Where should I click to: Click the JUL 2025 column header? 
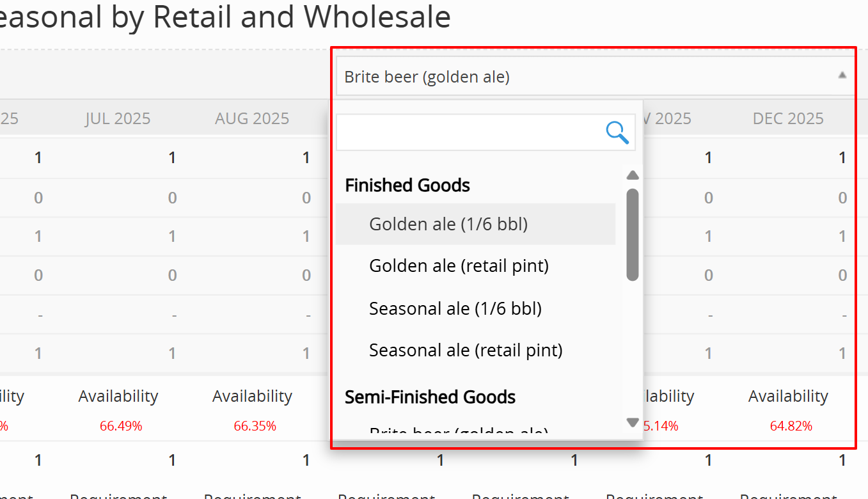pyautogui.click(x=118, y=118)
